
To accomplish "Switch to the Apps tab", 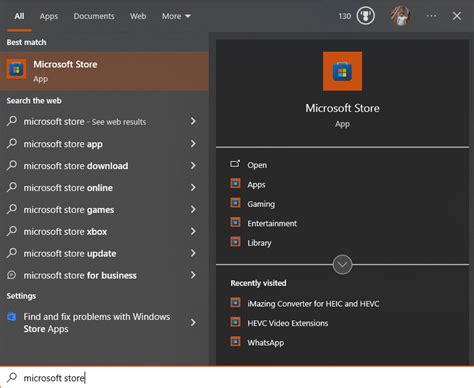I will tap(49, 16).
